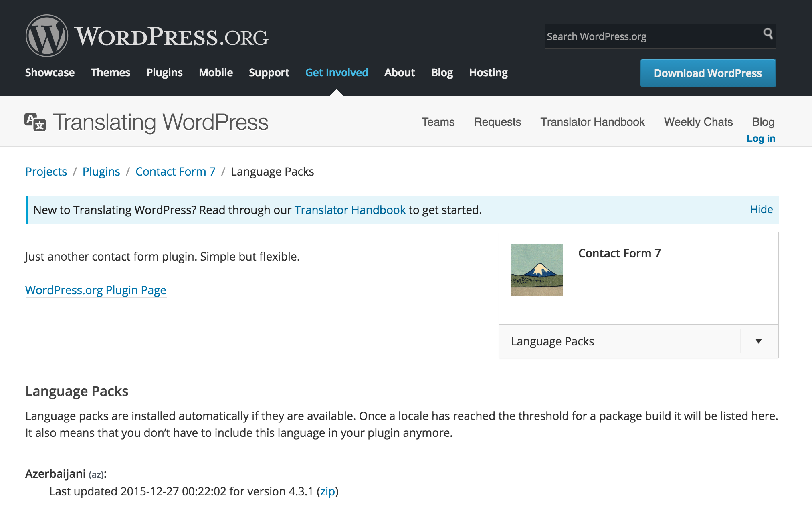Go to Projects breadcrumb
Screen dimensions: 812x509
coord(46,172)
